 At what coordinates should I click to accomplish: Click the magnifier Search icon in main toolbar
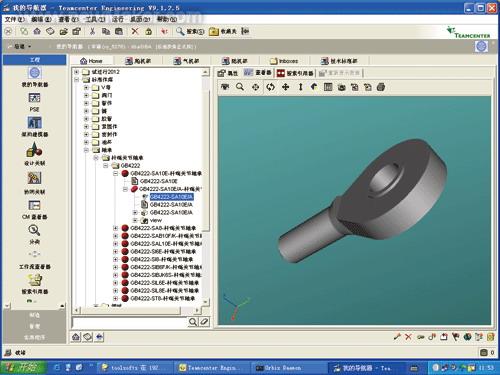point(180,31)
